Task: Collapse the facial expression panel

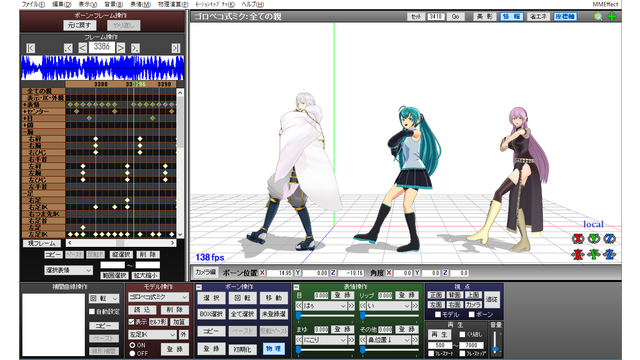Action: (296, 287)
